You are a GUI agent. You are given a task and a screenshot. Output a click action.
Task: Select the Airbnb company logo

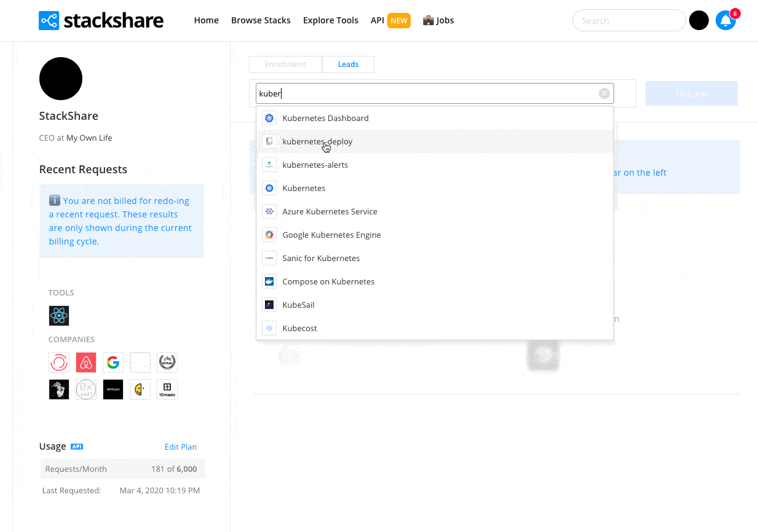coord(86,362)
